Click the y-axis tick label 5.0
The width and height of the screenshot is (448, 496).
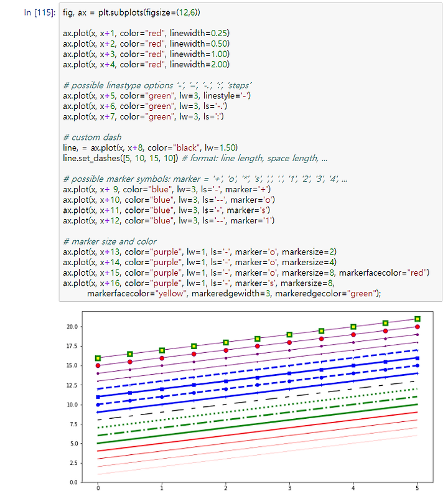coord(73,444)
